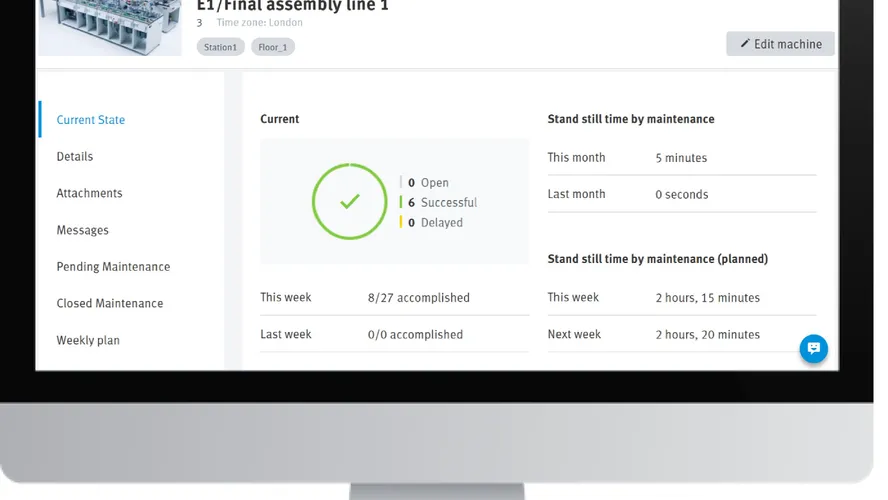
Task: Select the This week accomplished row
Action: (x=394, y=298)
